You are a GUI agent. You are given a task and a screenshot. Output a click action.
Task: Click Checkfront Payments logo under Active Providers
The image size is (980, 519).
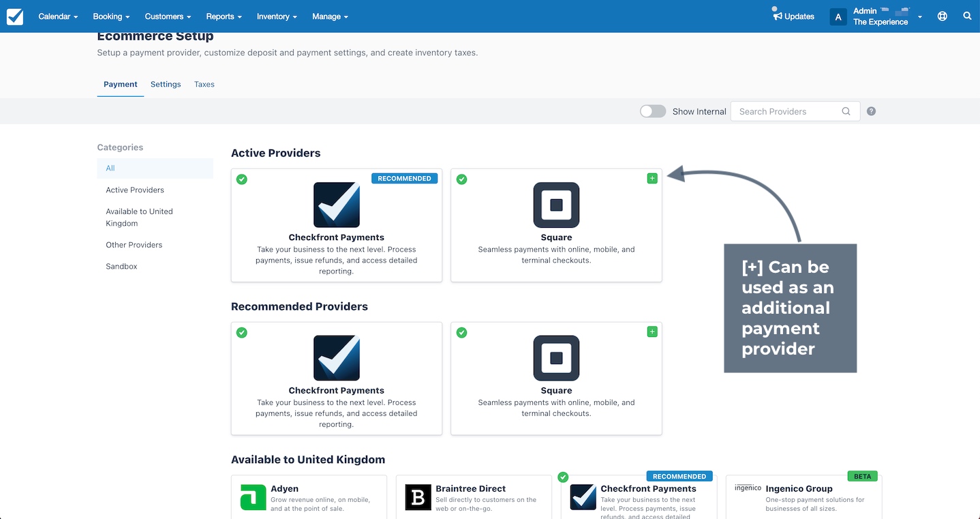coord(337,205)
